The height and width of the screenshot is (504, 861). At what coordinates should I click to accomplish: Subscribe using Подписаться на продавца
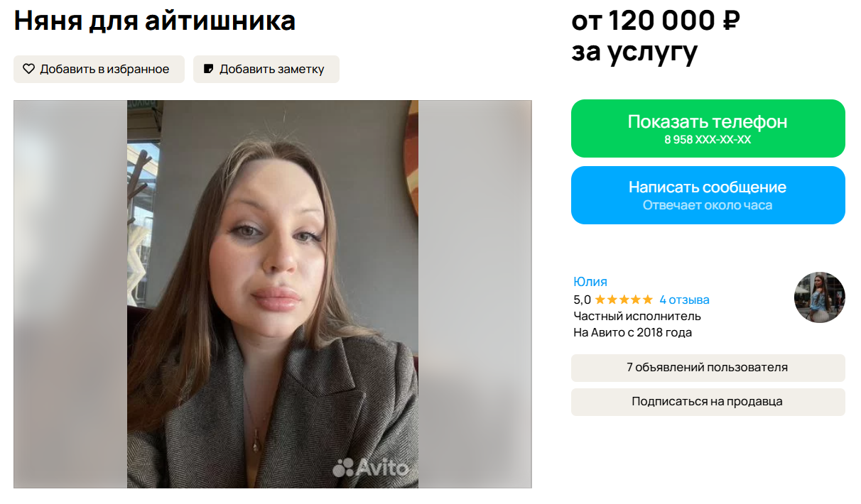point(708,402)
